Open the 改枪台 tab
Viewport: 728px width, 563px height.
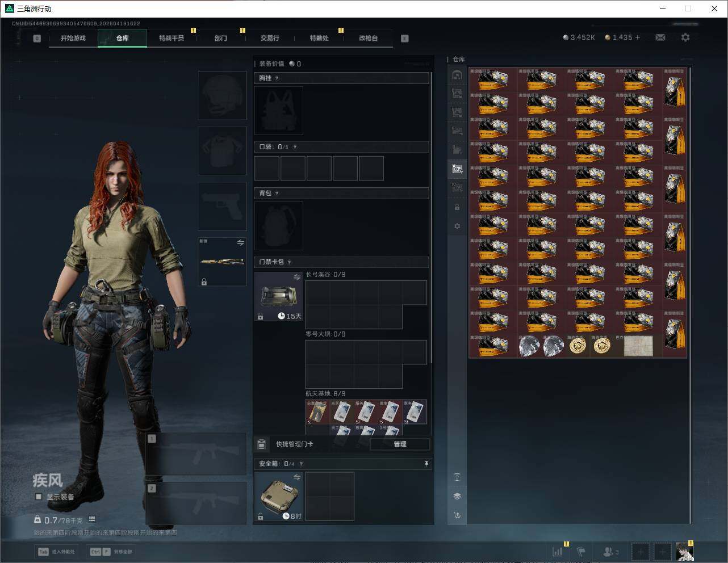coord(368,38)
